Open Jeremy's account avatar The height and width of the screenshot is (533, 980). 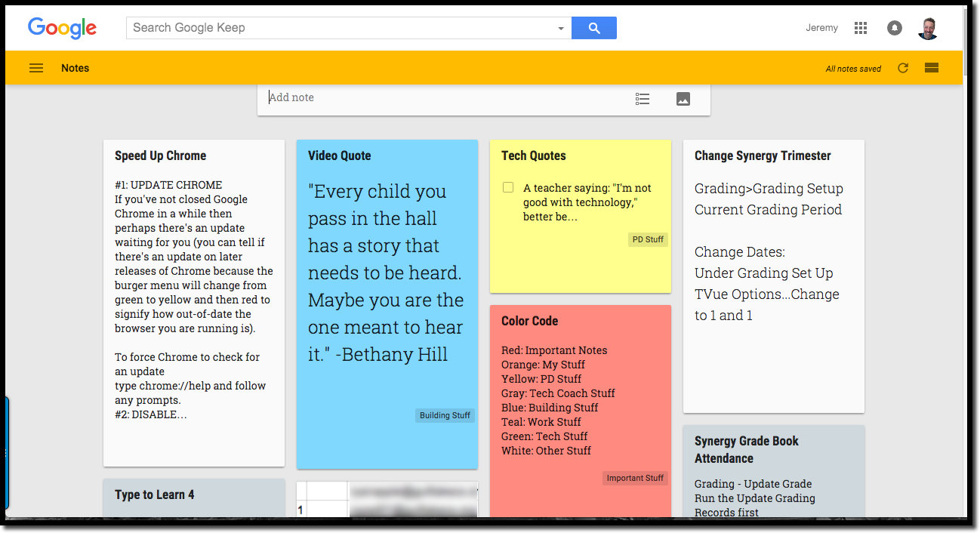(x=928, y=28)
